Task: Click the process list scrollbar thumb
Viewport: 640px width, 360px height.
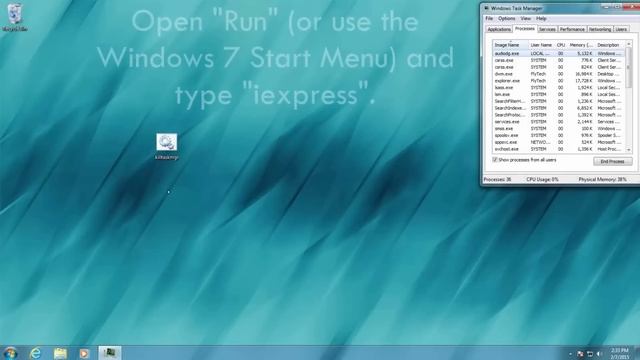Action: (629, 67)
